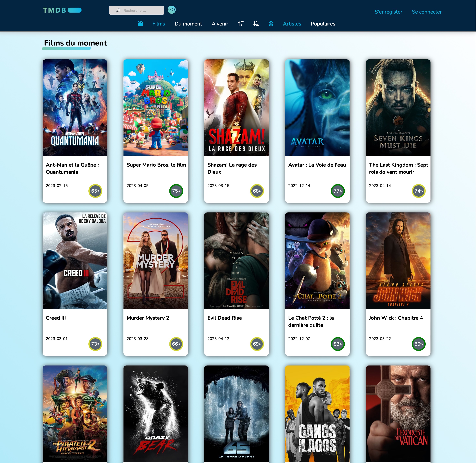Click the magnifying glass in search box
Screen dimensions: 476x463
[118, 10]
